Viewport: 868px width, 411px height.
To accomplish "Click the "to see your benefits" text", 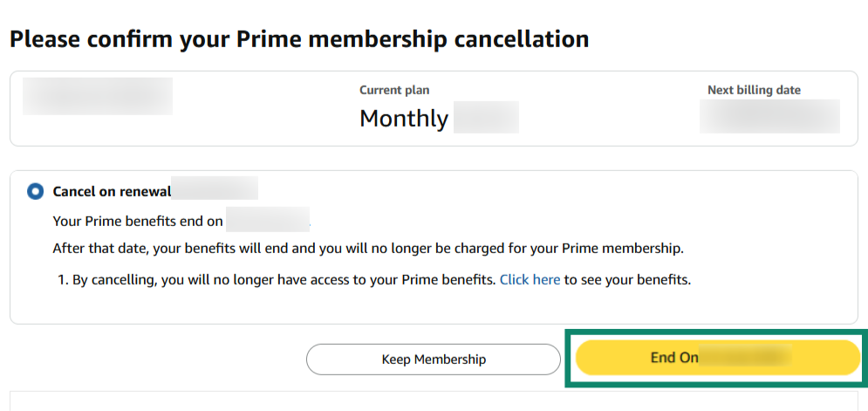I will [x=627, y=280].
